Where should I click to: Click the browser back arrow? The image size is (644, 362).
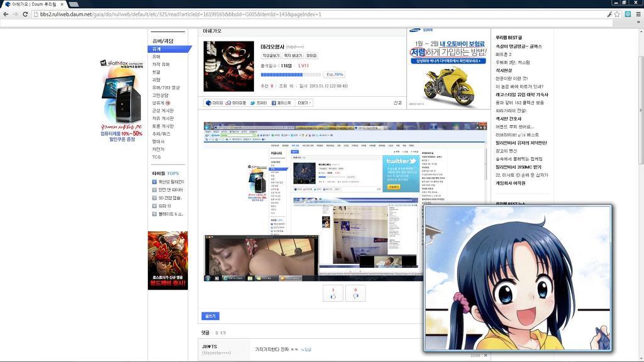coord(6,14)
